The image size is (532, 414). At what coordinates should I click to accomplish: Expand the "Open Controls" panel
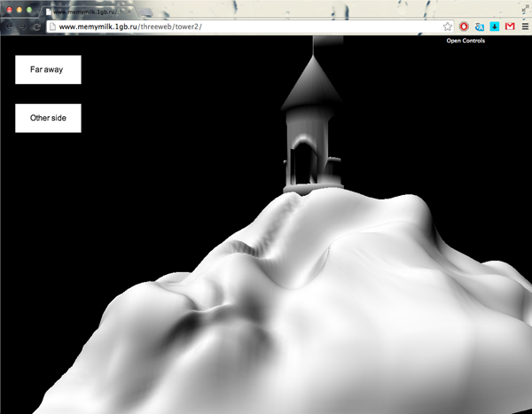[465, 41]
